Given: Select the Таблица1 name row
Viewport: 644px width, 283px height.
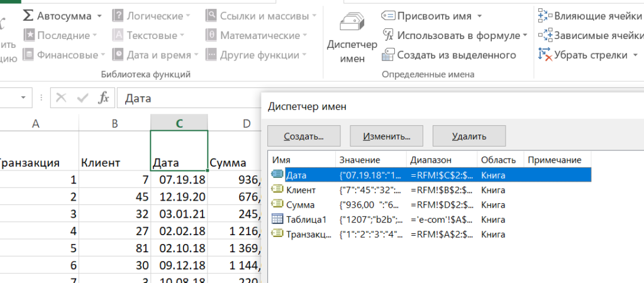Looking at the screenshot, I should click(x=430, y=219).
